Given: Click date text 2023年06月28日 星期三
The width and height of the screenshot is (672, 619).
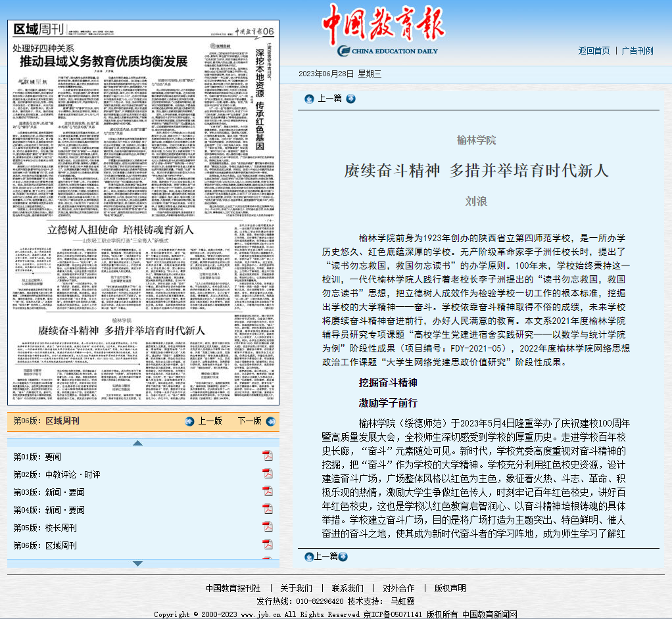Looking at the screenshot, I should [340, 74].
